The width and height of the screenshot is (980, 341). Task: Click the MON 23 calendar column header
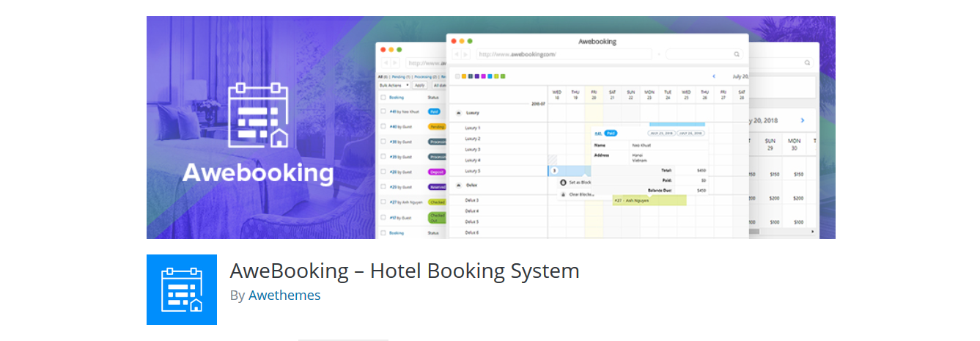pos(649,95)
